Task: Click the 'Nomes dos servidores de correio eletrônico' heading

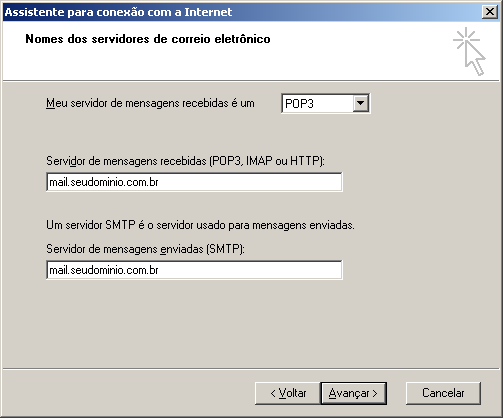Action: coord(148,39)
